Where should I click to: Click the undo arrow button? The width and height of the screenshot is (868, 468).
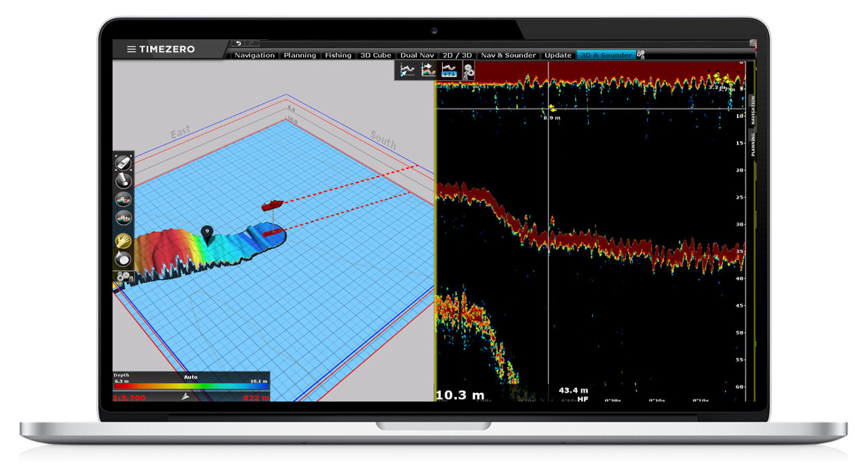tap(238, 43)
